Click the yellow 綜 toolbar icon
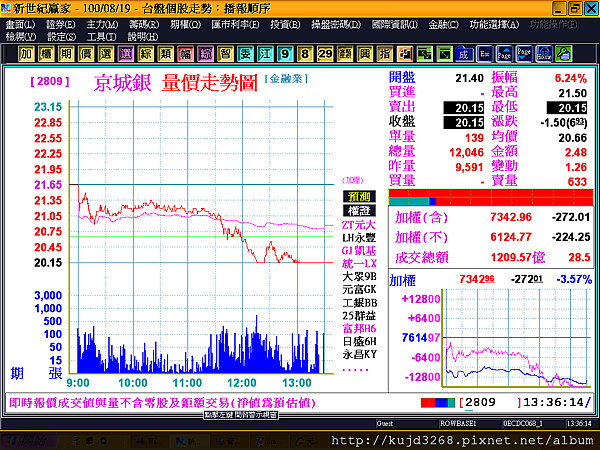The height and width of the screenshot is (450, 600). 146,54
